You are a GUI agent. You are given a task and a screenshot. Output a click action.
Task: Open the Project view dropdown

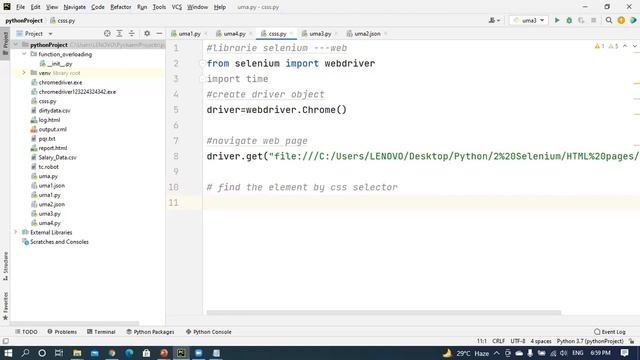[35, 33]
